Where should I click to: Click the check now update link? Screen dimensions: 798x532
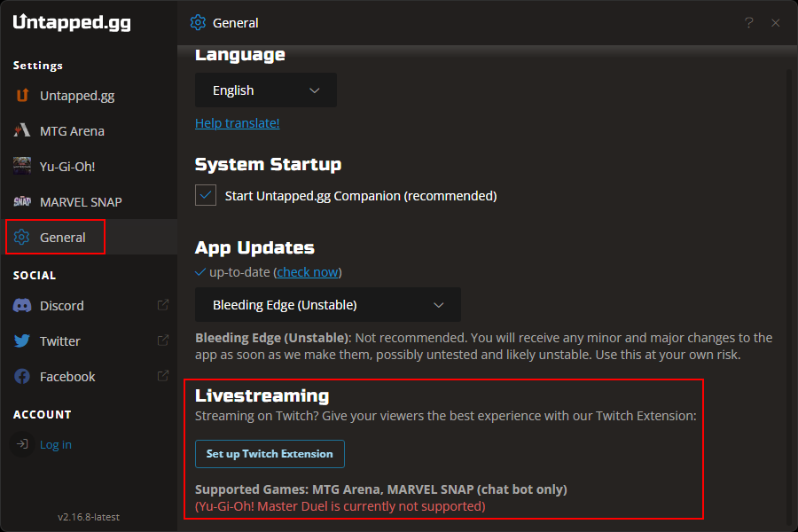(308, 272)
